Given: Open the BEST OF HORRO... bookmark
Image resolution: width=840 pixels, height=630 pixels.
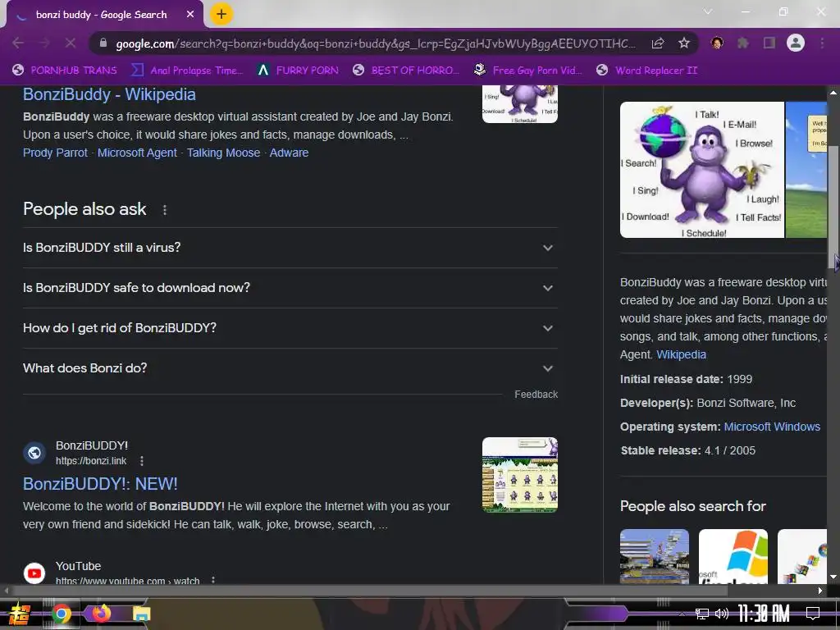Looking at the screenshot, I should click(406, 71).
